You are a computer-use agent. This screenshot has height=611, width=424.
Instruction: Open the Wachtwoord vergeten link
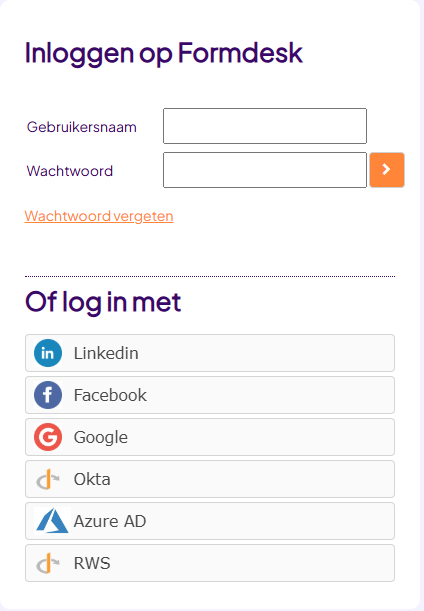click(99, 216)
